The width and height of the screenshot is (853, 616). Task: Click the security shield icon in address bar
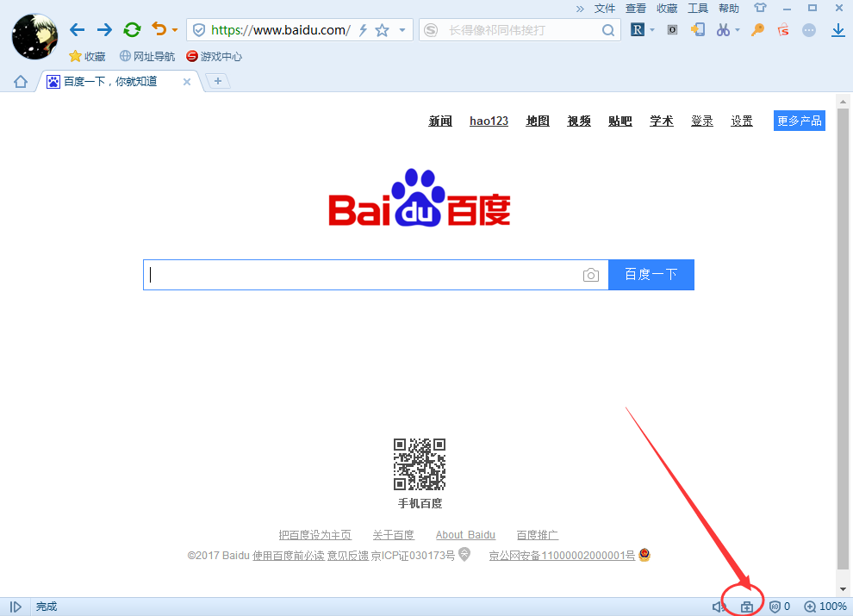point(199,30)
